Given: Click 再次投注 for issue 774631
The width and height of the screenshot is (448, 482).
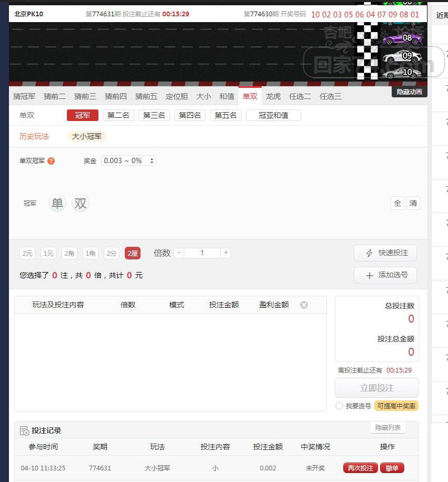Looking at the screenshot, I should click(x=361, y=468).
